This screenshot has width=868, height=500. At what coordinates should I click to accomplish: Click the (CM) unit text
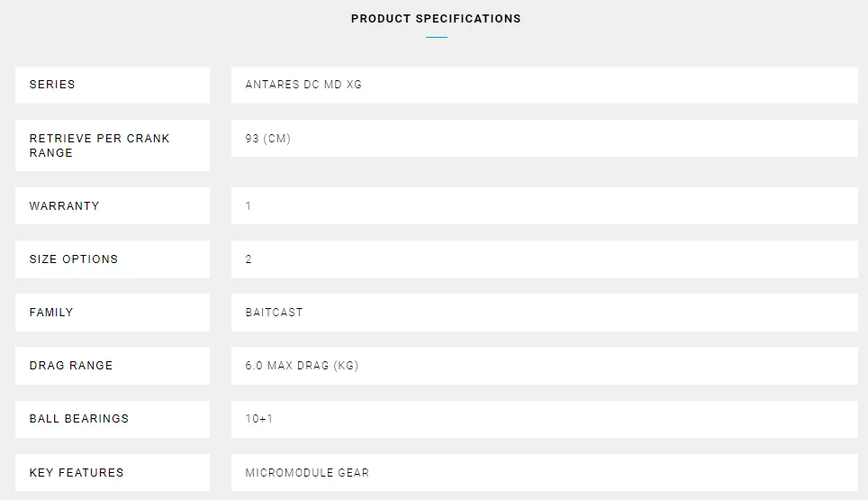click(x=277, y=139)
